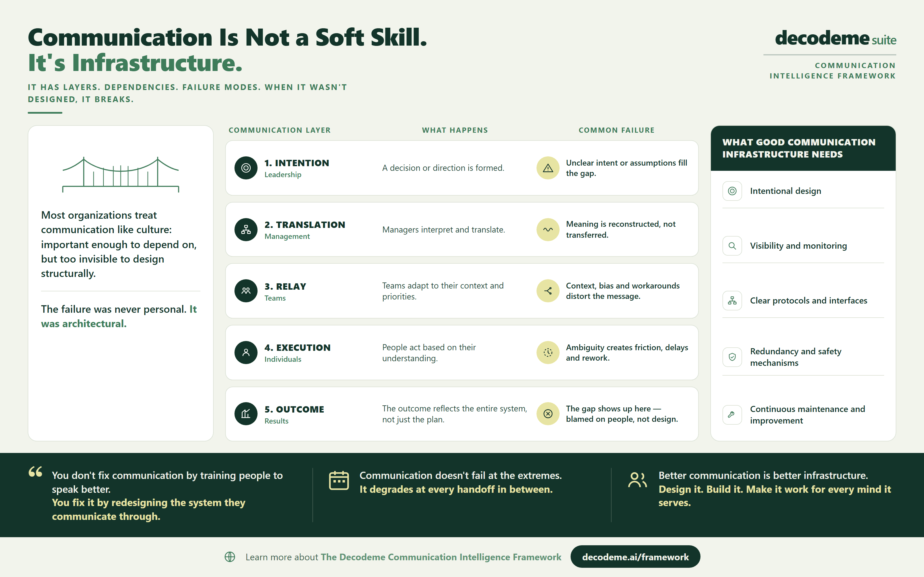Click the Execution individual person icon
The height and width of the screenshot is (577, 924).
click(x=246, y=352)
